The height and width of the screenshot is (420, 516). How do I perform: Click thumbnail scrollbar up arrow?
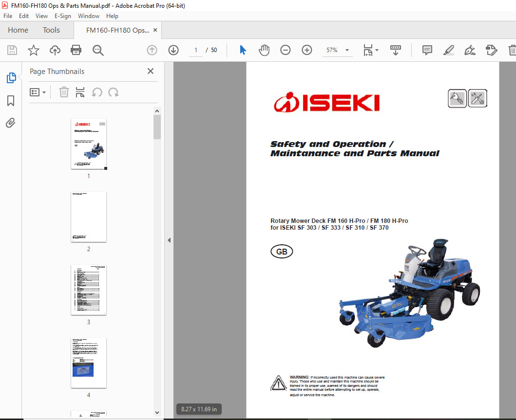[x=157, y=111]
